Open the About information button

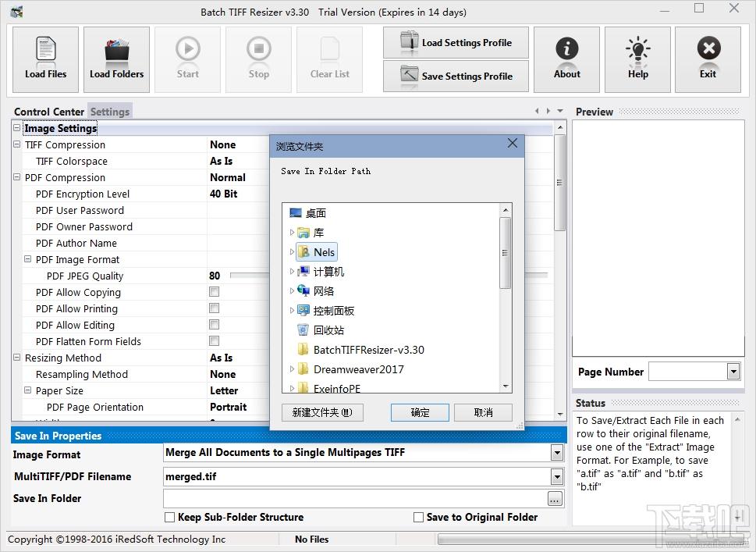[566, 59]
